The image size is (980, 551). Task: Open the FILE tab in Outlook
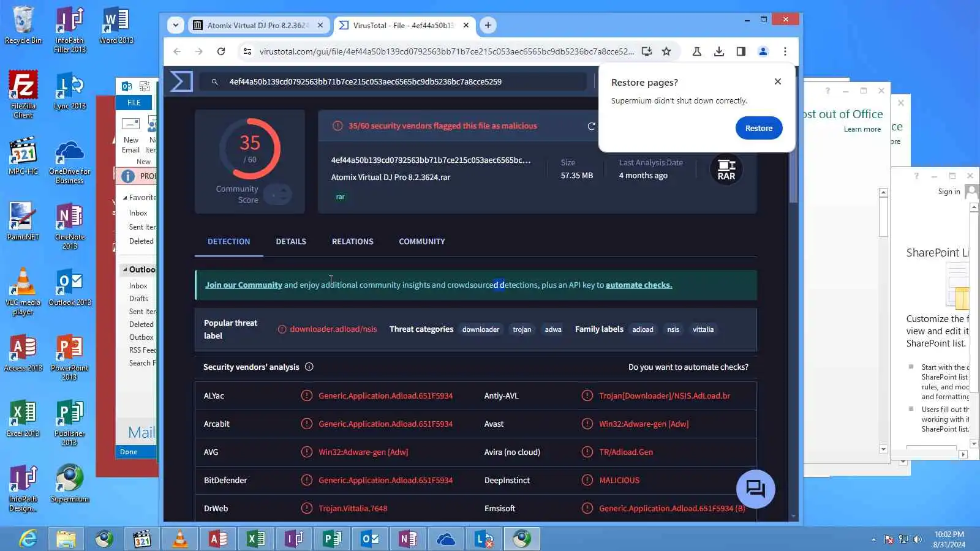point(134,102)
